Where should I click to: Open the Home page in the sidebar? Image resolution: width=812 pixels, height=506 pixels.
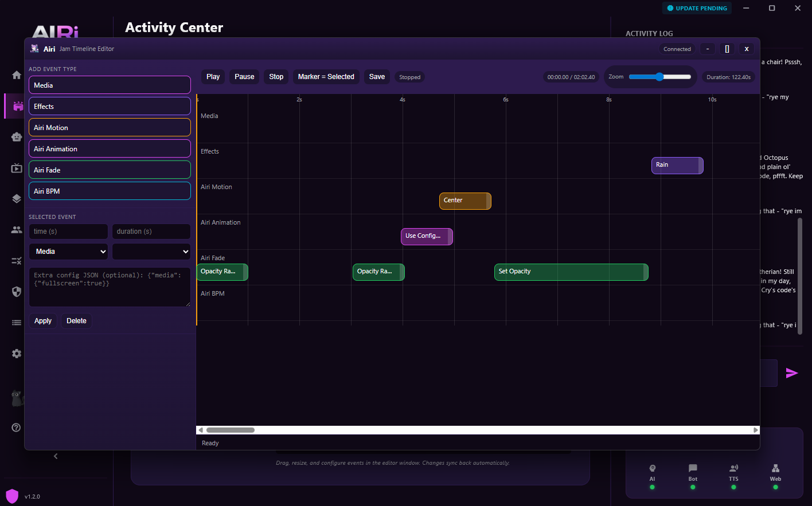(x=16, y=75)
